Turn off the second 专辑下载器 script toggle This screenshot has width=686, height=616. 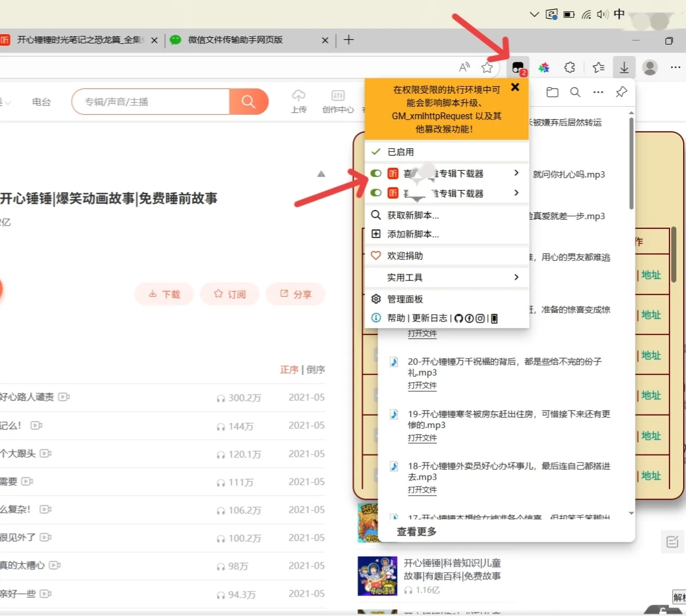coord(376,192)
